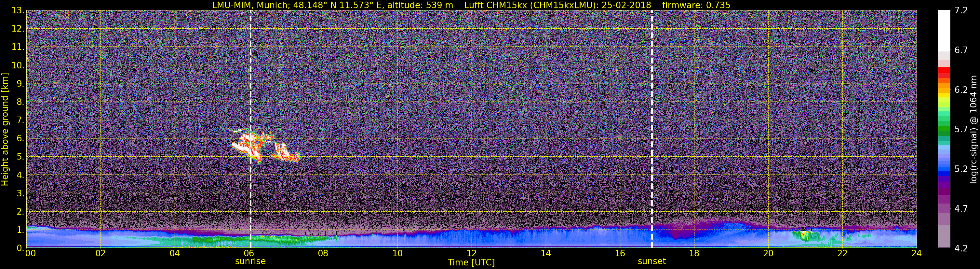980x269 pixels.
Task: Click the sunrise dashed vertical marker line
Action: point(250,129)
